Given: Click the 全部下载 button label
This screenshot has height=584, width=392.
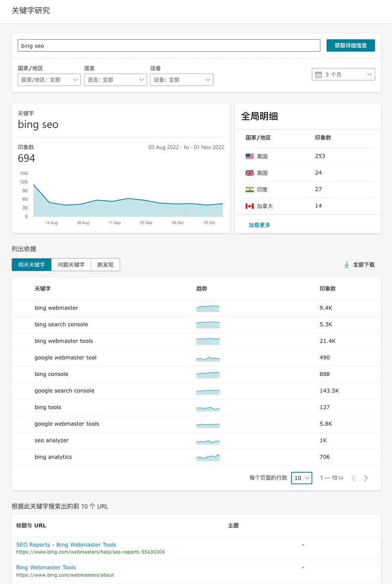Looking at the screenshot, I should 364,265.
